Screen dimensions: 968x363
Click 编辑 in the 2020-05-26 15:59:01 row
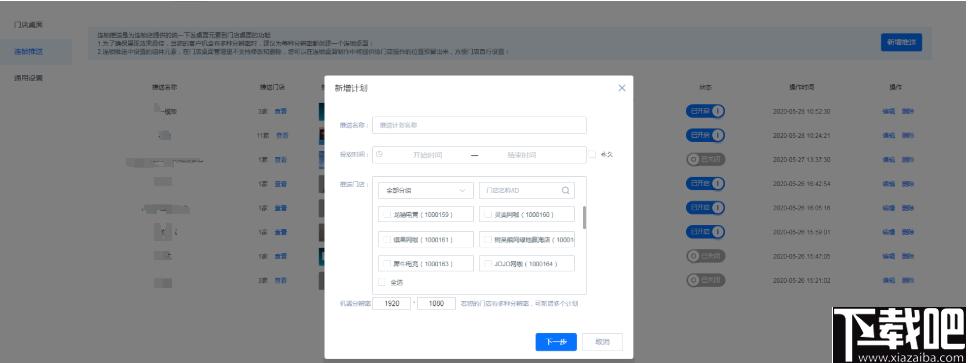888,232
